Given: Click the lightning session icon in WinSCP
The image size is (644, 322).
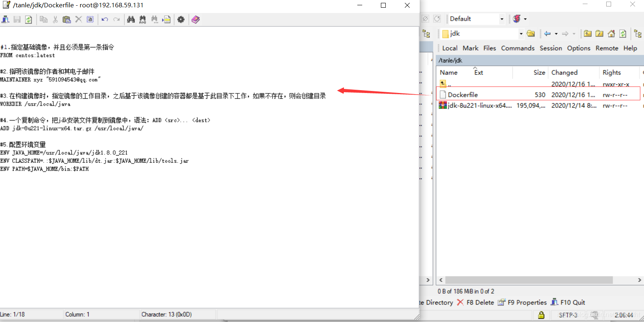Looking at the screenshot, I should [x=516, y=19].
